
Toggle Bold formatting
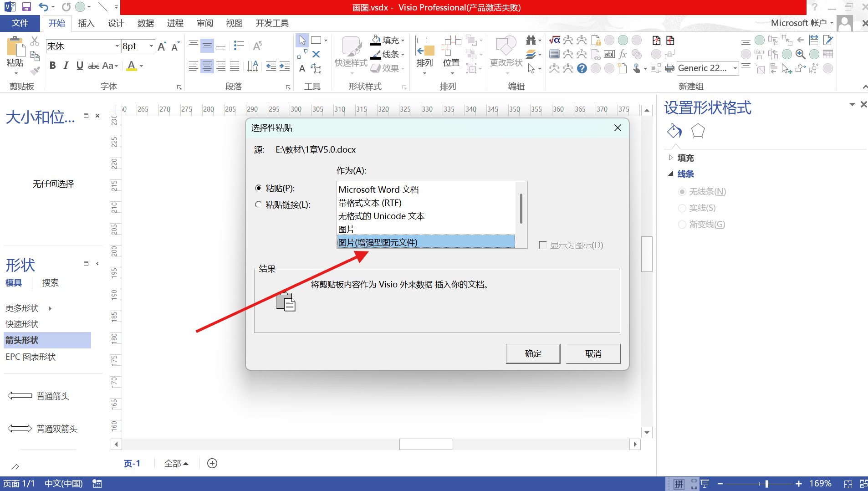[x=52, y=66]
